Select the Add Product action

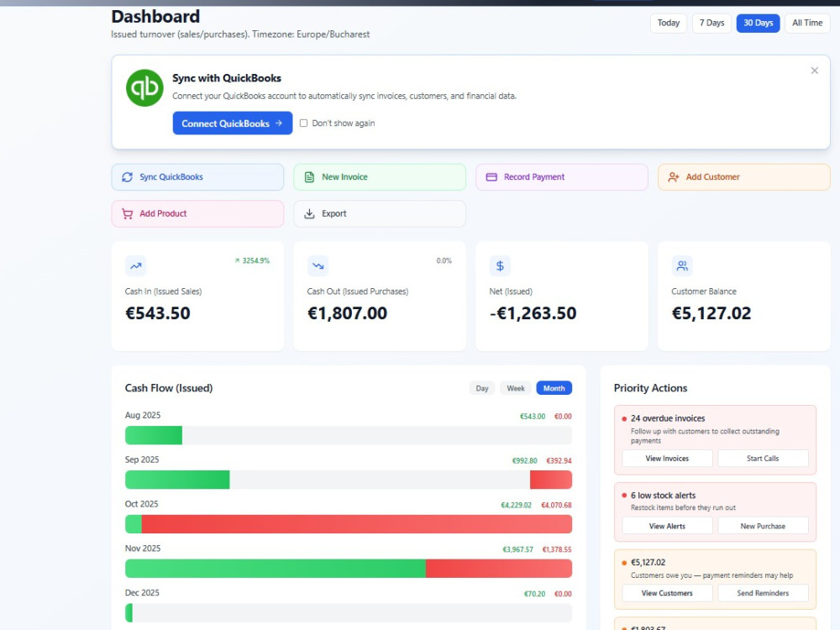197,213
